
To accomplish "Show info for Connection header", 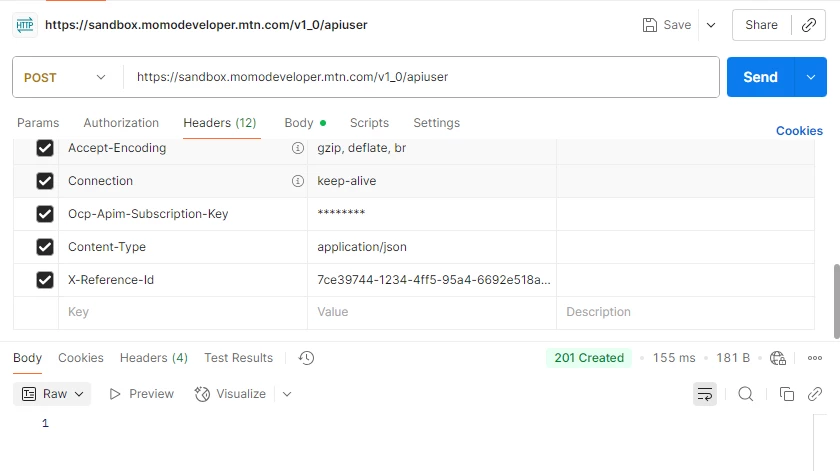I will (x=297, y=181).
